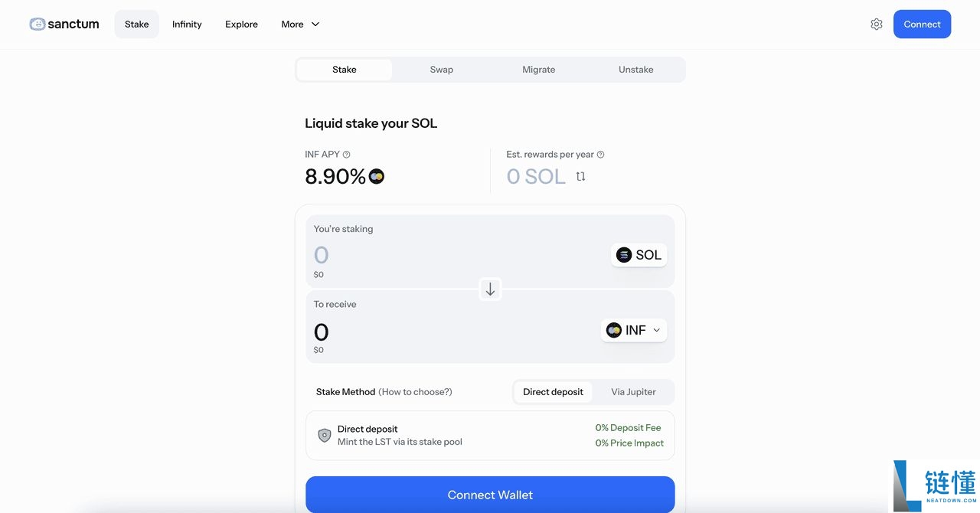Switch to the Unstake tab
This screenshot has height=513, width=980.
635,70
